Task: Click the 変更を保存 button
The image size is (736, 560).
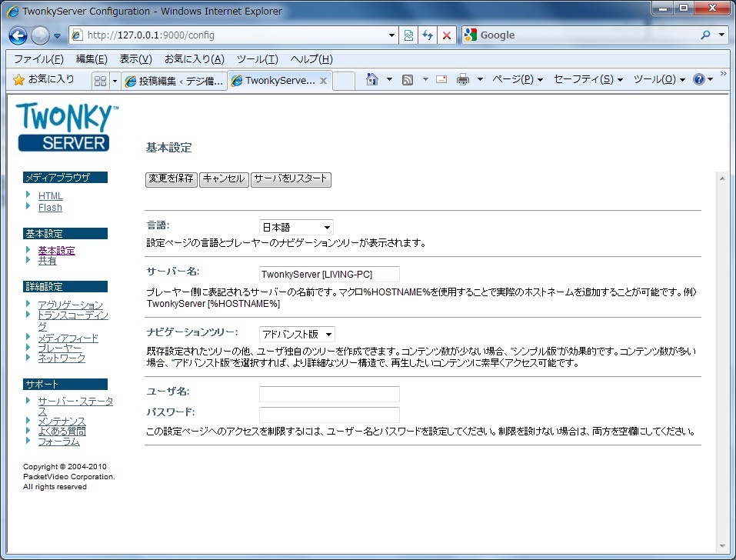Action: coord(171,178)
